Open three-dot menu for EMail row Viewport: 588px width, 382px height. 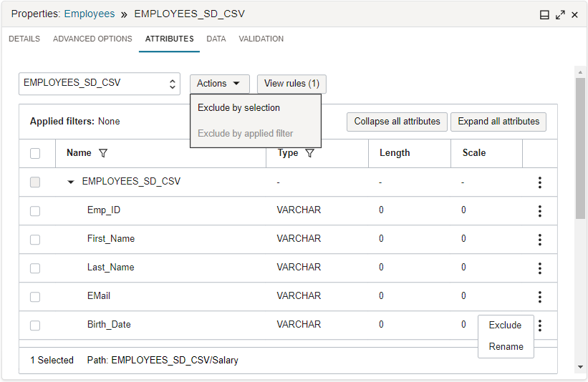tap(540, 297)
